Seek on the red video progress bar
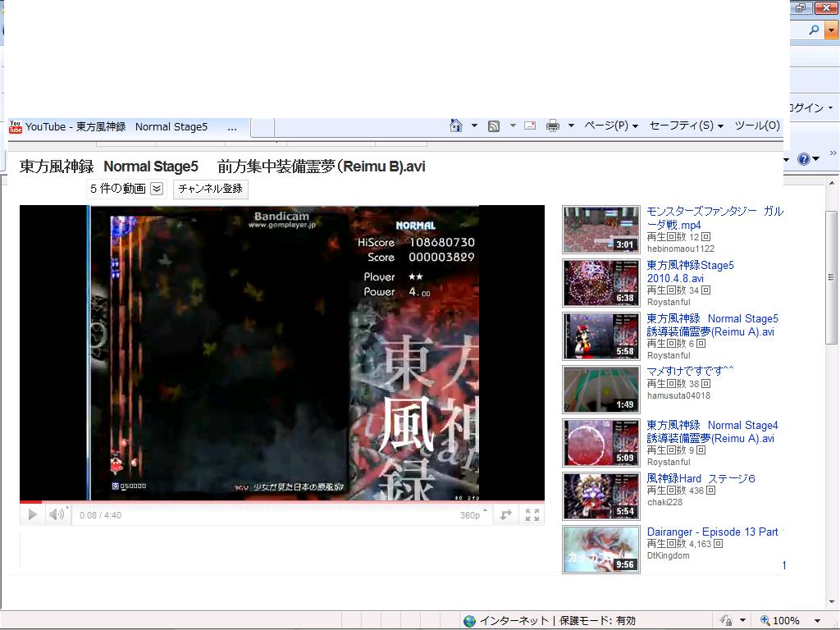 282,502
